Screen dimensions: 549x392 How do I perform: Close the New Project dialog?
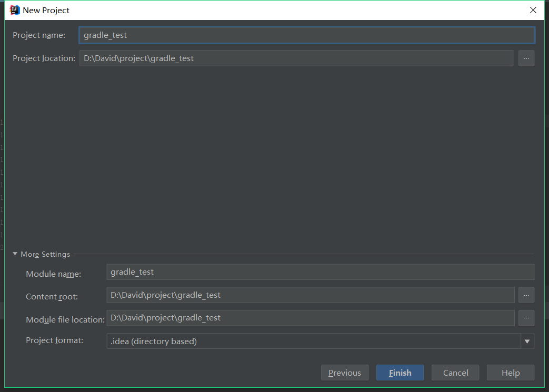pyautogui.click(x=533, y=10)
